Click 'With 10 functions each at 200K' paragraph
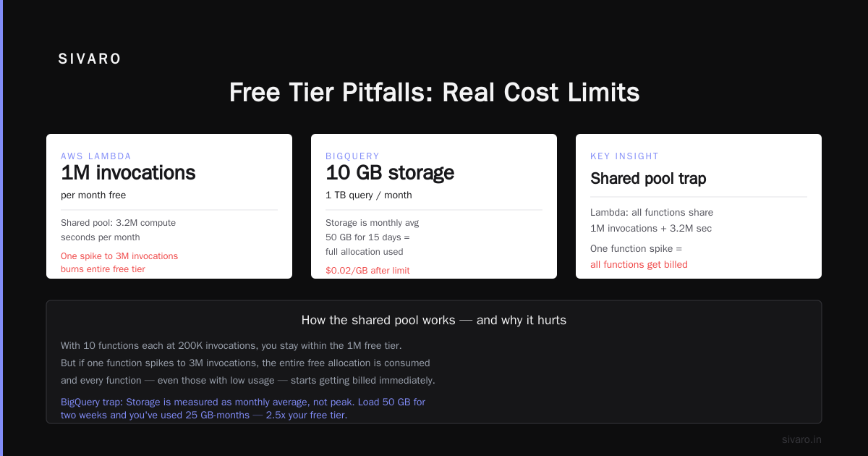 (x=248, y=363)
